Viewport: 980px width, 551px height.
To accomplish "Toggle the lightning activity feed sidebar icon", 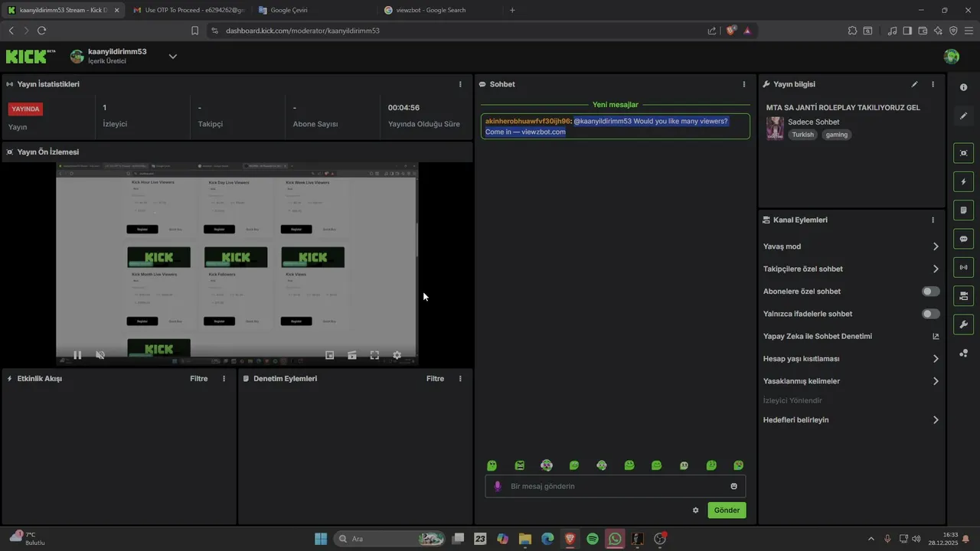I will coord(963,182).
